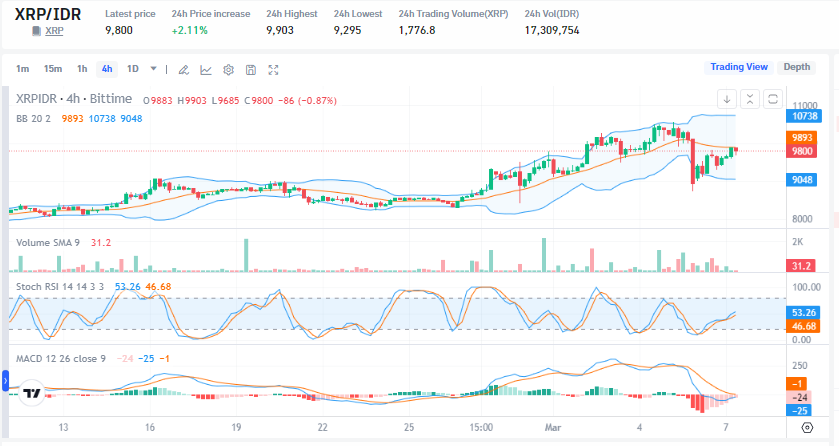Open the indicators chart icon
The width and height of the screenshot is (839, 446).
pyautogui.click(x=206, y=70)
